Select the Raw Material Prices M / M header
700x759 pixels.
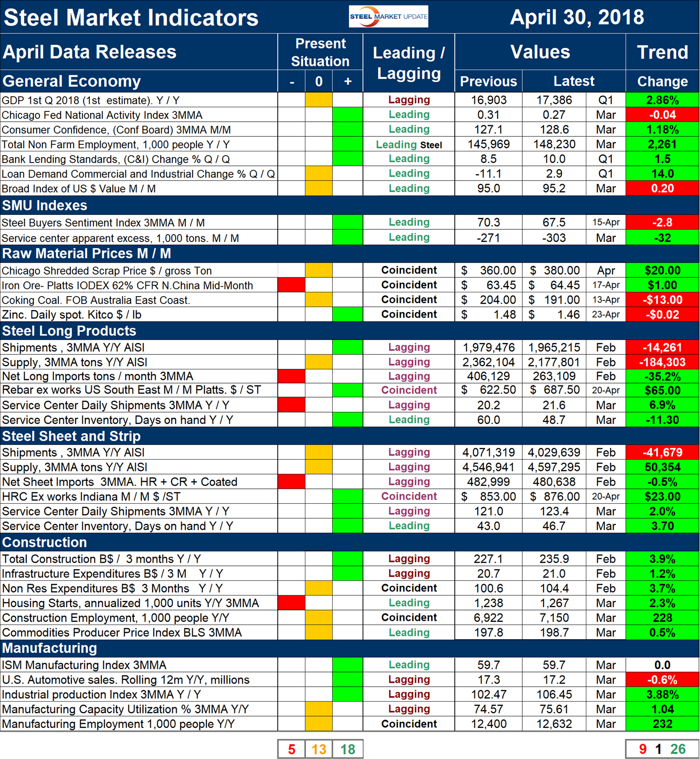87,254
